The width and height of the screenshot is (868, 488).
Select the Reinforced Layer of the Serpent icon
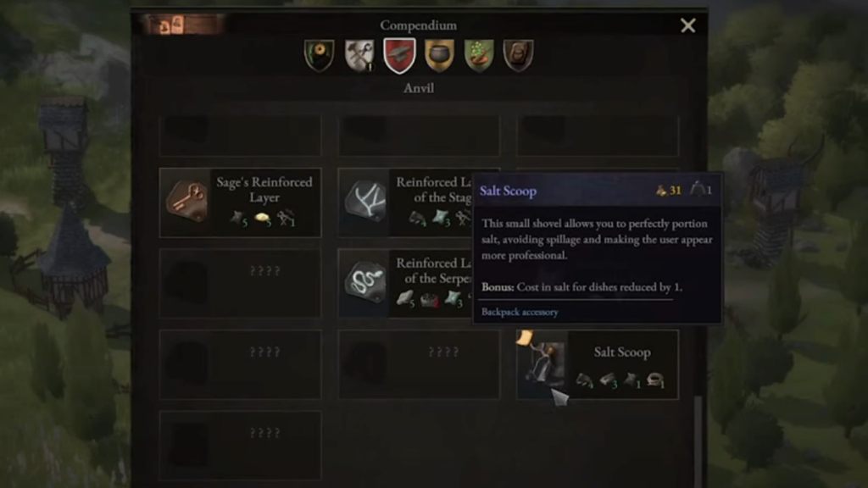pyautogui.click(x=365, y=282)
